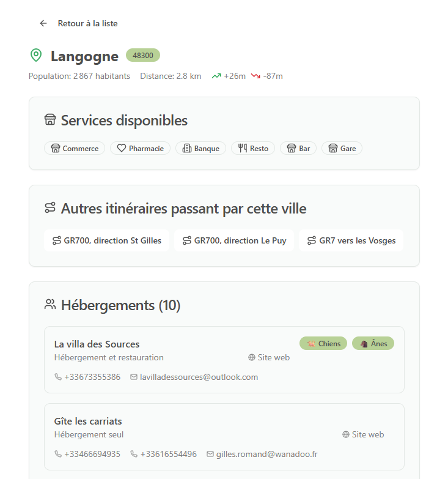Viewport: 448px width, 479px height.
Task: Open GR700, direction Le Puy route
Action: click(x=233, y=240)
